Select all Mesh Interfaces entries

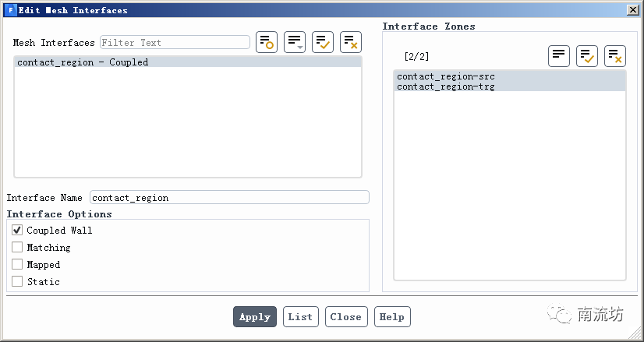pyautogui.click(x=323, y=43)
